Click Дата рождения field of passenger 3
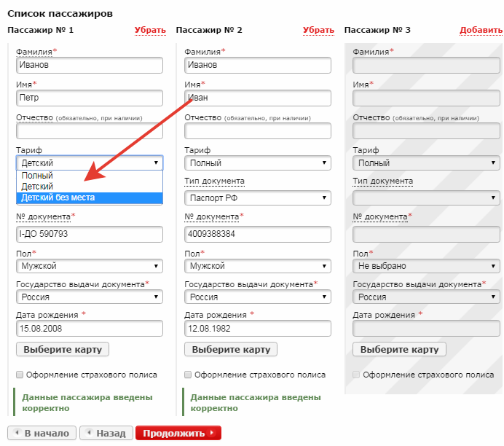 [x=426, y=329]
